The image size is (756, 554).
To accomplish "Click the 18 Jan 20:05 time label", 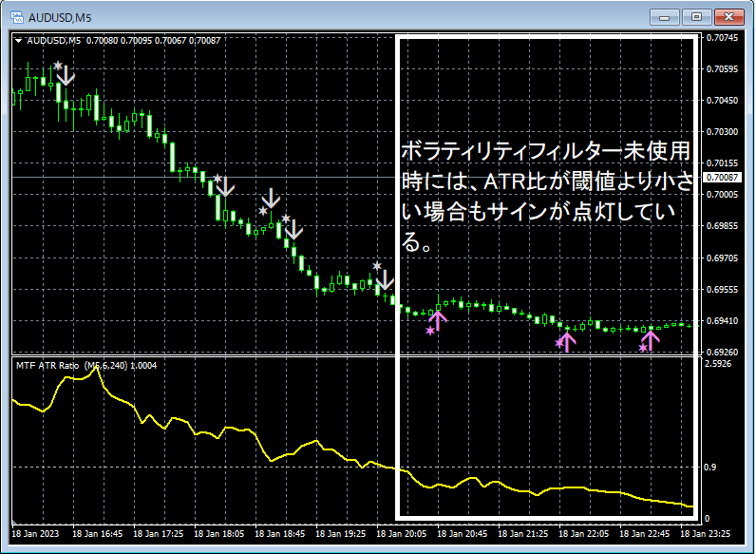I will [x=401, y=534].
